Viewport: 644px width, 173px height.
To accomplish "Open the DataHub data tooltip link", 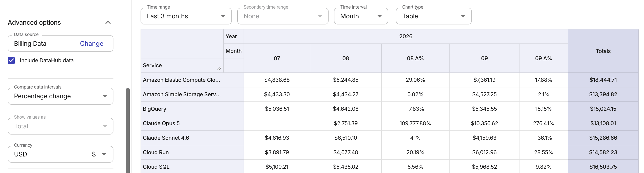I will [56, 60].
